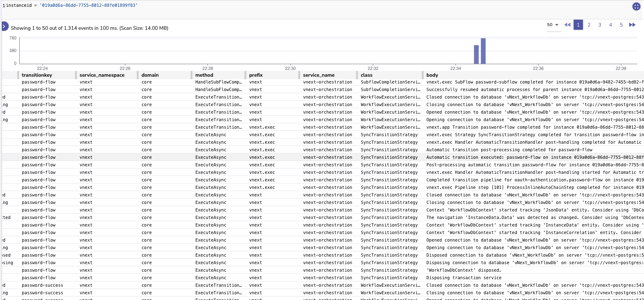
Task: Go to first page with rewind icon
Action: 567,25
